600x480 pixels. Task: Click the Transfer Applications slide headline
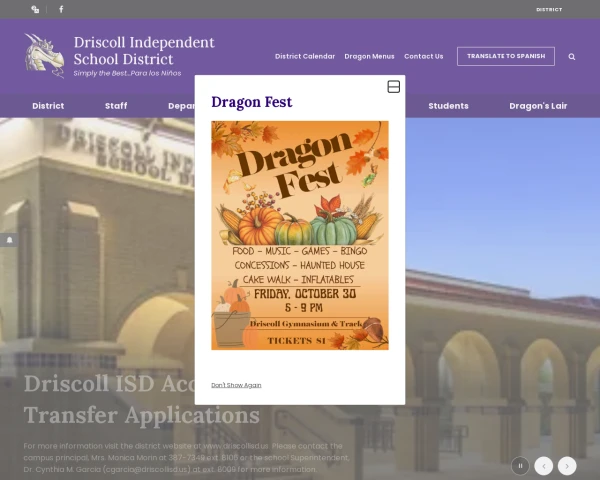[x=142, y=399]
